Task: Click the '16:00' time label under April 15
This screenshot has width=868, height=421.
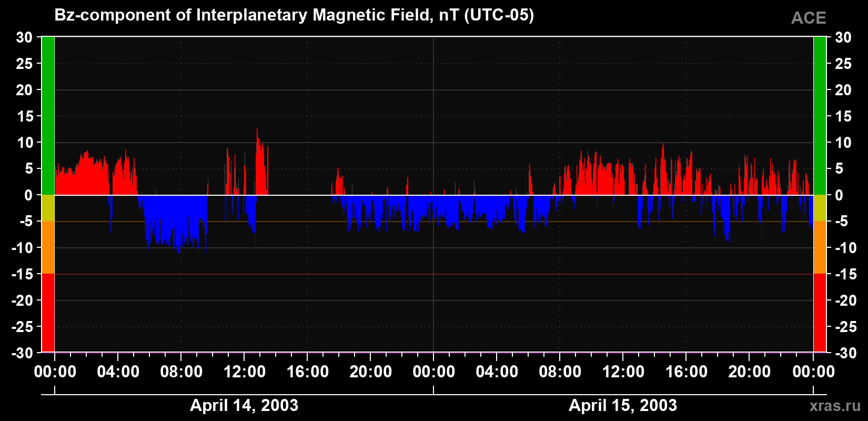Action: click(687, 372)
